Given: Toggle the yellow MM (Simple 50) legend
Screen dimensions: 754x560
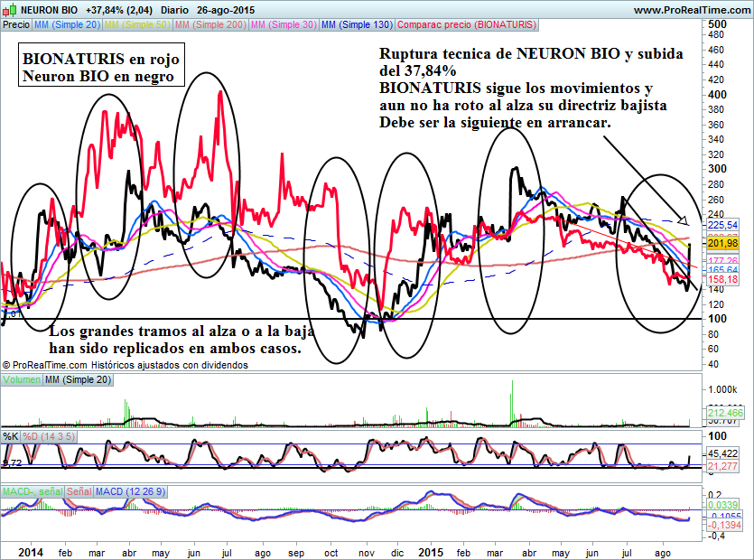Looking at the screenshot, I should coord(138,24).
